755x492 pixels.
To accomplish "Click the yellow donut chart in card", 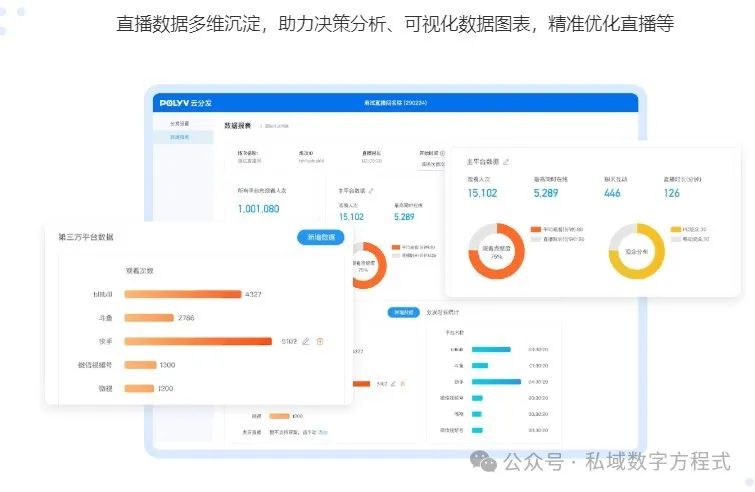I will click(x=636, y=250).
